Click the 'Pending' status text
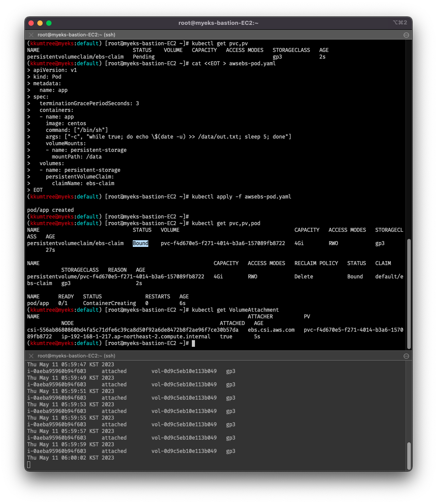Viewport: 437px width, 504px height. pyautogui.click(x=144, y=57)
